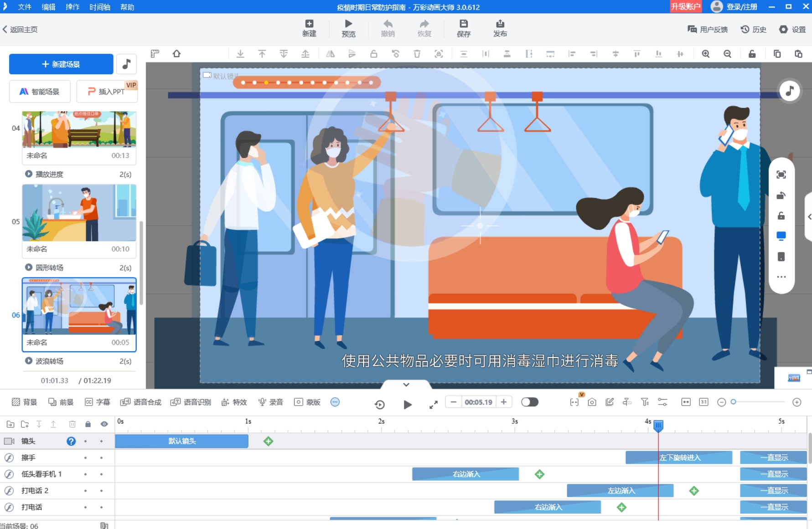Open timeline fullscreen expand icon
Screen dimensions: 812x529
click(x=434, y=404)
